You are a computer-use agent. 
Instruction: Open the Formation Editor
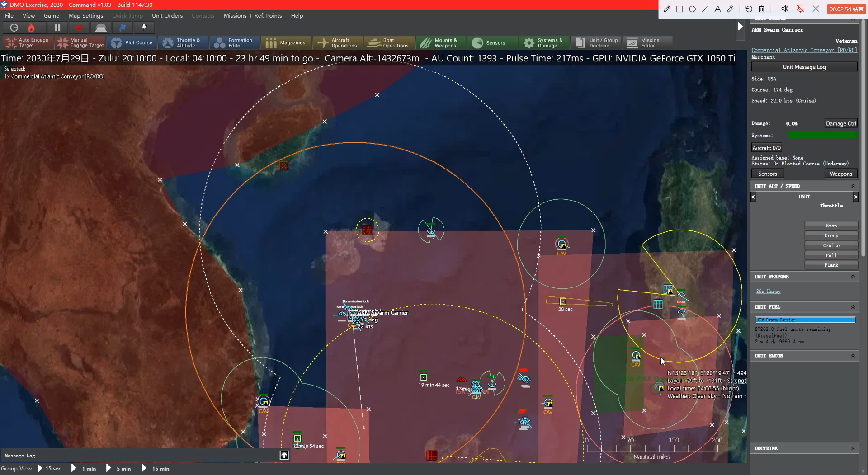coord(234,42)
